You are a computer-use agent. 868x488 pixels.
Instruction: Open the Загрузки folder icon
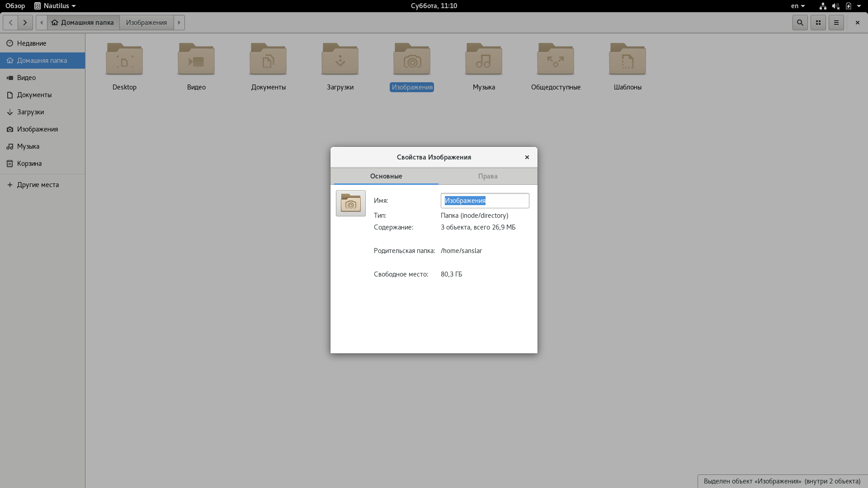tap(340, 59)
